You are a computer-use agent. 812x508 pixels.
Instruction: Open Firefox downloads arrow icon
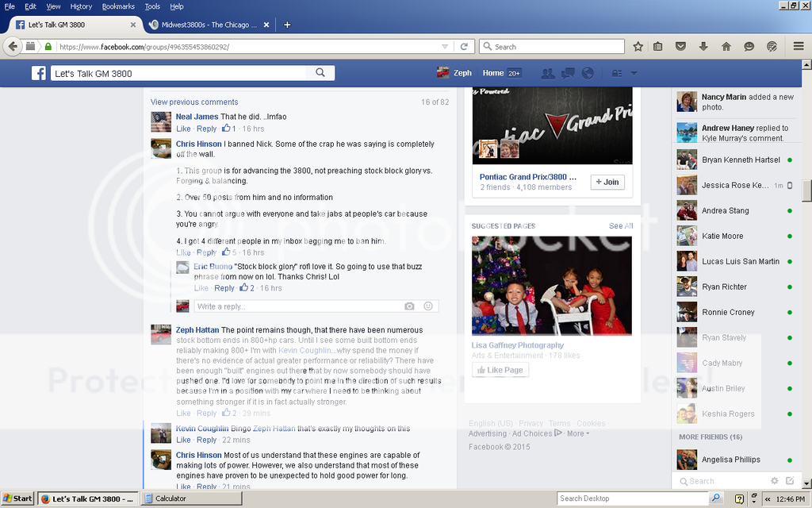click(703, 46)
